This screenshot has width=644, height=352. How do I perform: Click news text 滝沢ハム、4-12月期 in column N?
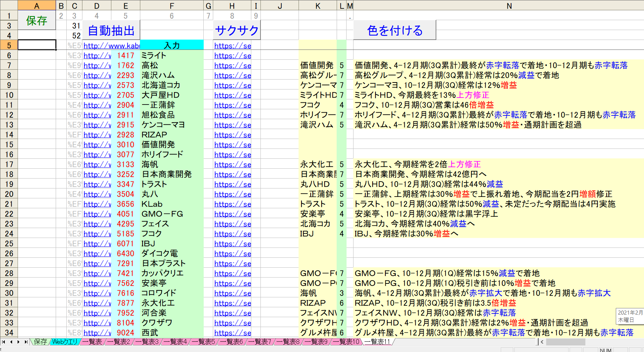click(468, 125)
